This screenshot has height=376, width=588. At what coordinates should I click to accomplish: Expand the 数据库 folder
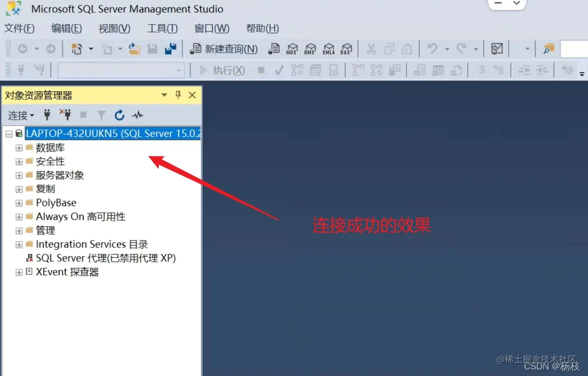19,148
